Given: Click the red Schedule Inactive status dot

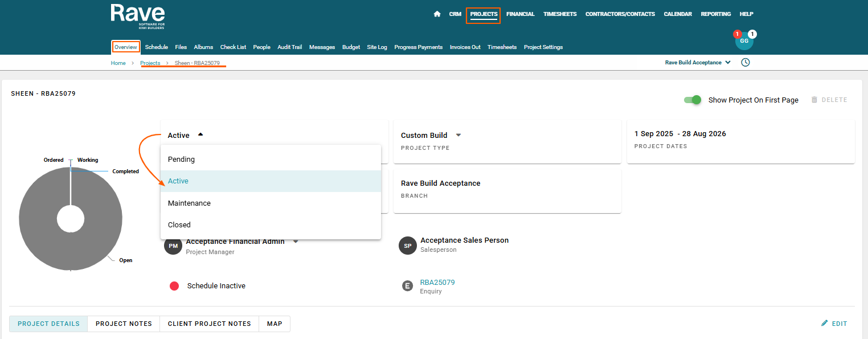Looking at the screenshot, I should (x=174, y=286).
